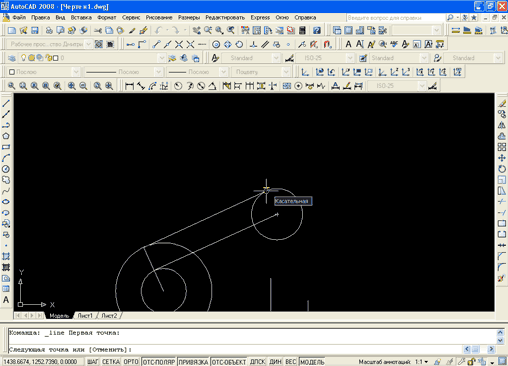
Task: Select the Polygon tool in draw toolbar
Action: click(x=6, y=136)
